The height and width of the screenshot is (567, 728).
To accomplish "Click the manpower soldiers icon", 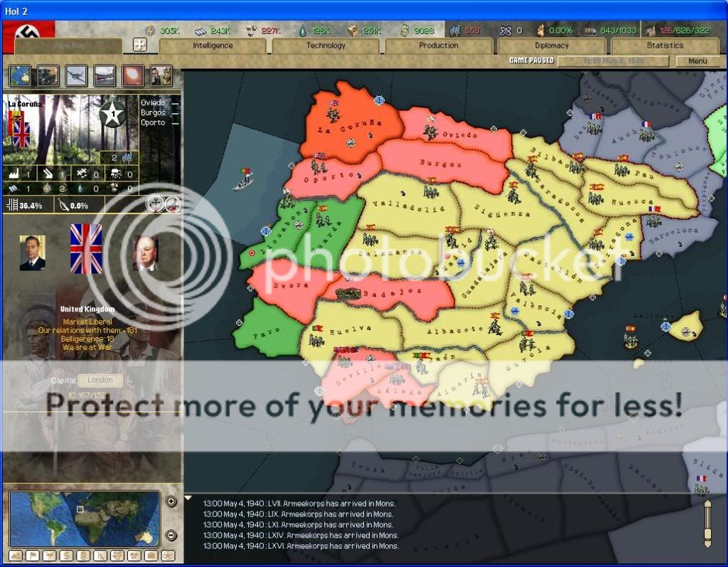I will [x=455, y=31].
